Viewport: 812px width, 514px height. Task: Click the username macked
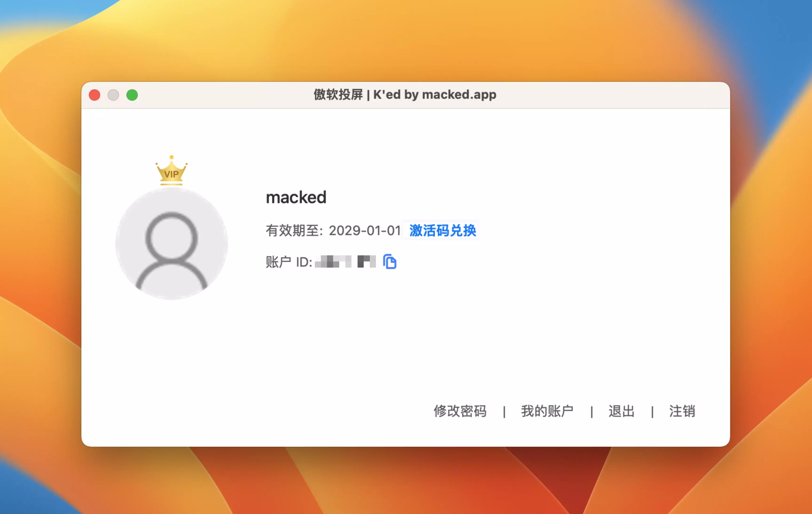point(296,197)
